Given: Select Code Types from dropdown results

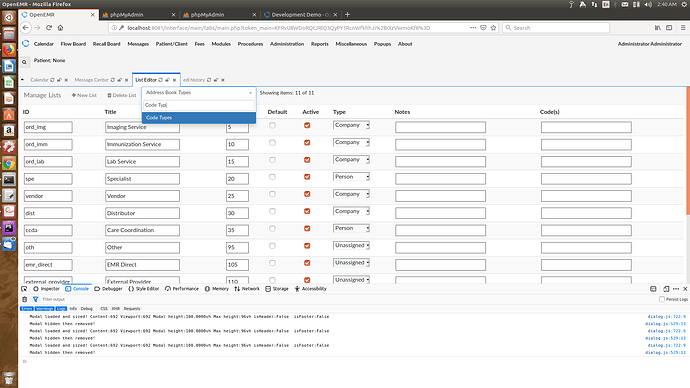Looking at the screenshot, I should coord(198,118).
